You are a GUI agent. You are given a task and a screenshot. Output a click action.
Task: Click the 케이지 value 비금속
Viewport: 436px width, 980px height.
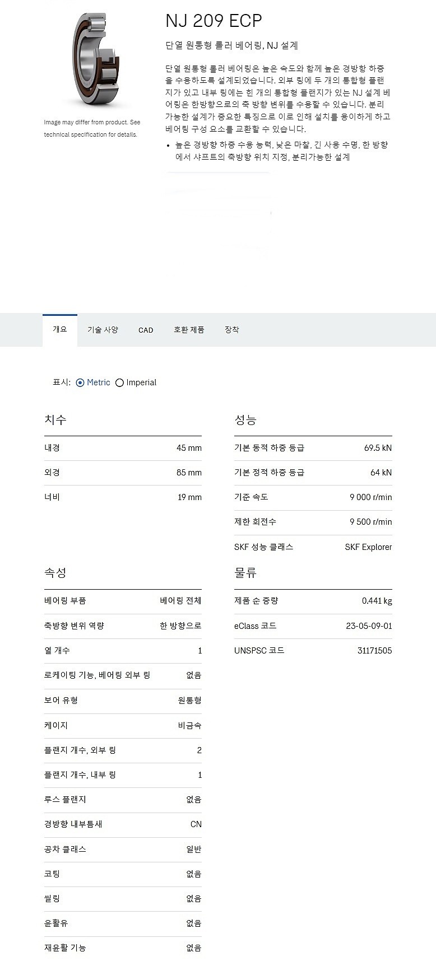pyautogui.click(x=189, y=725)
